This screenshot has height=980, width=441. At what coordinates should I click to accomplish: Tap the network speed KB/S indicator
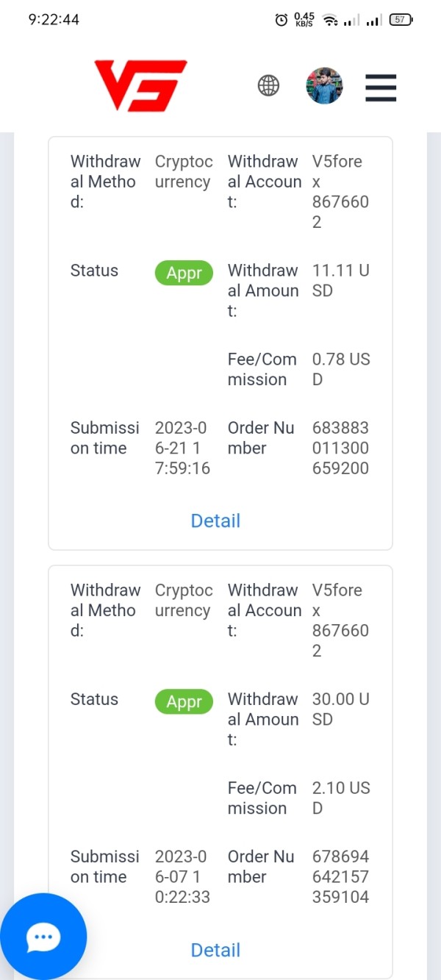(x=304, y=20)
